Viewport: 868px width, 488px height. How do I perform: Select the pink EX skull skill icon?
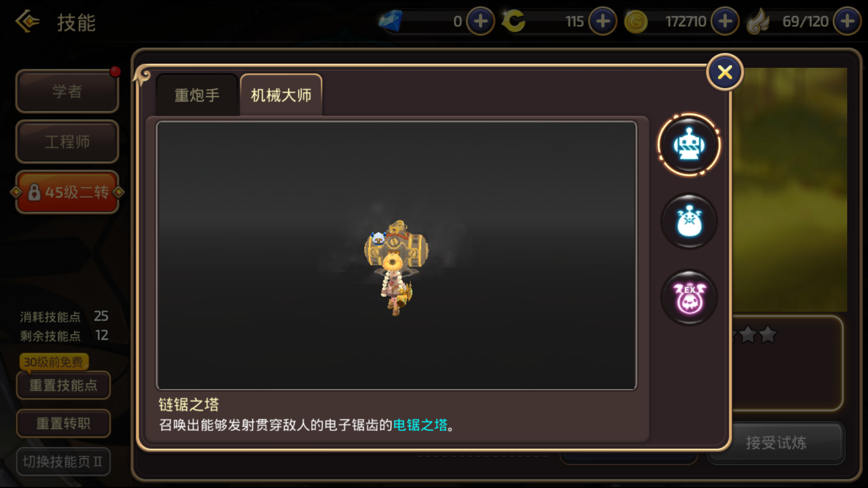pos(689,298)
